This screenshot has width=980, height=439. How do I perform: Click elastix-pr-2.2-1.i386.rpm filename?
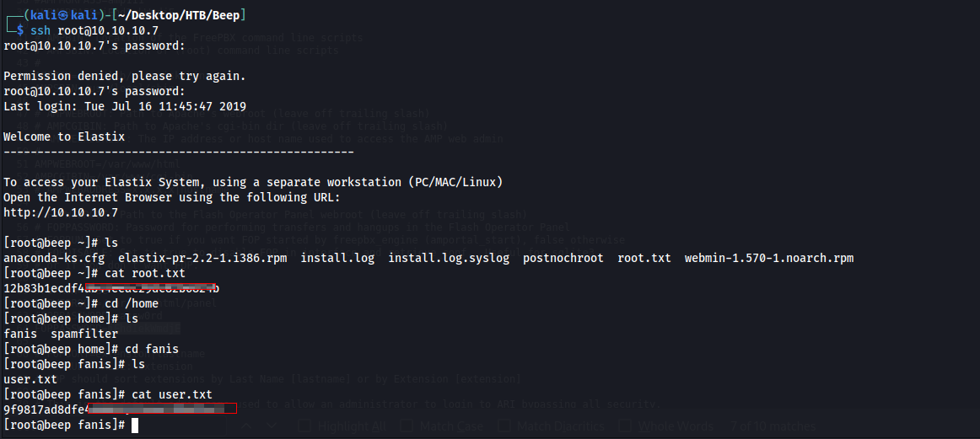(202, 258)
